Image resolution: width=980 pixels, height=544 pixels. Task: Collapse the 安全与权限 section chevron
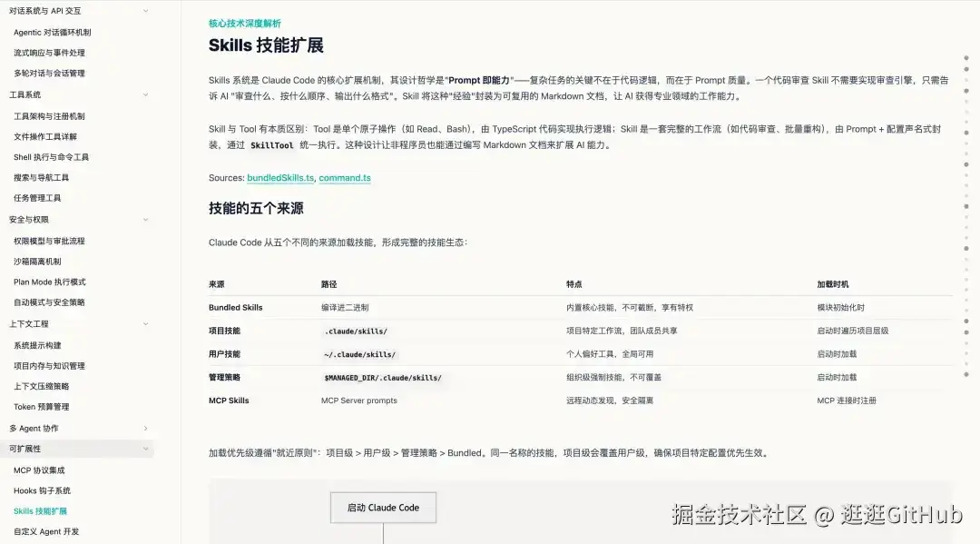tap(145, 220)
